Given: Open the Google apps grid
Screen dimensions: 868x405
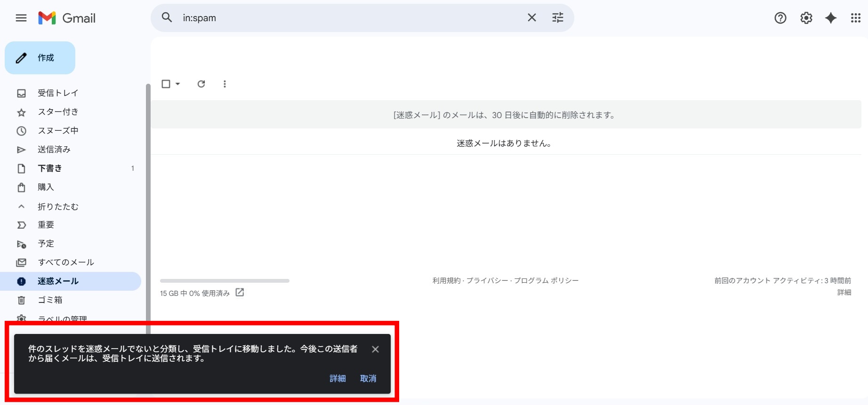Looking at the screenshot, I should tap(855, 18).
